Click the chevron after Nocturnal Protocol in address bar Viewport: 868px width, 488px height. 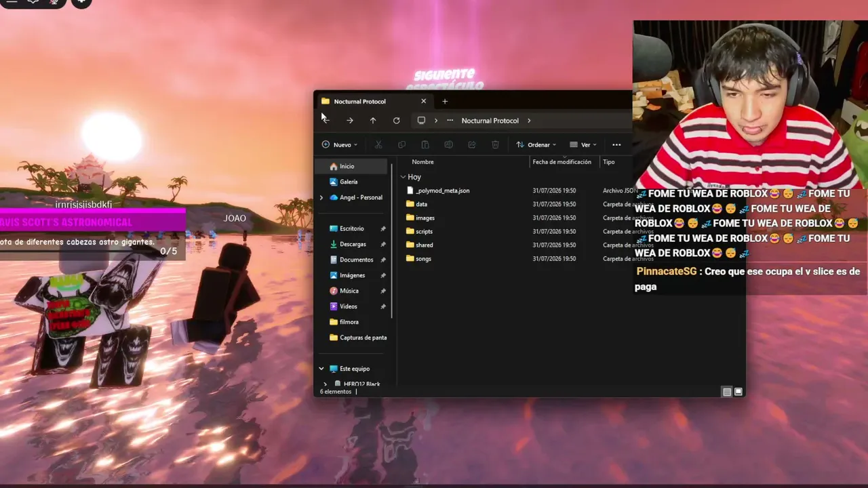tap(529, 121)
